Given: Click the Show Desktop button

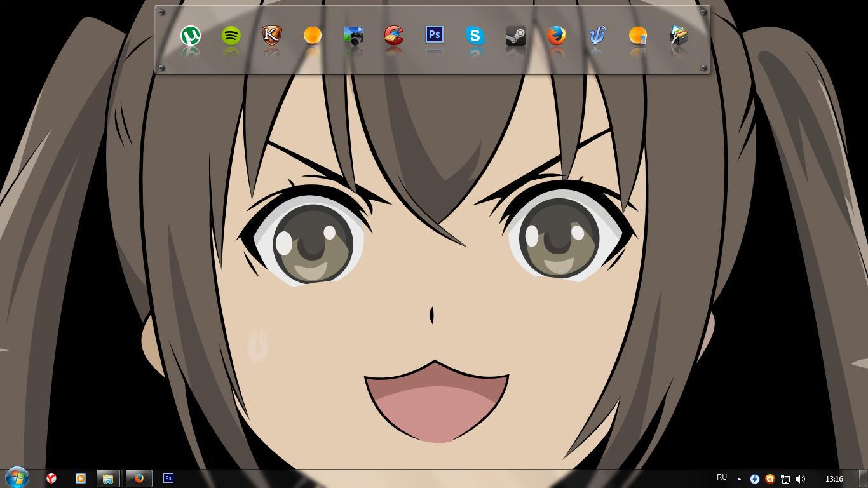Looking at the screenshot, I should pos(864,478).
